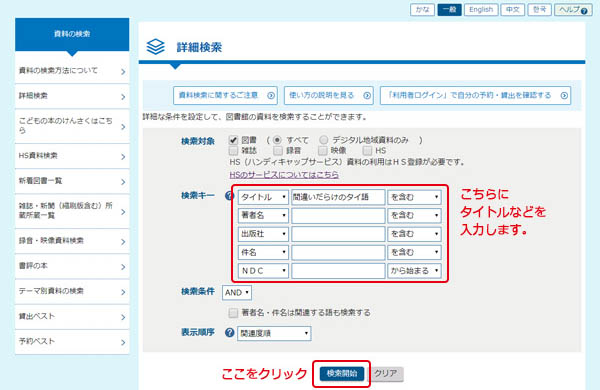Click chevron beside 新着図書一覧
The width and height of the screenshot is (600, 390).
[123, 182]
